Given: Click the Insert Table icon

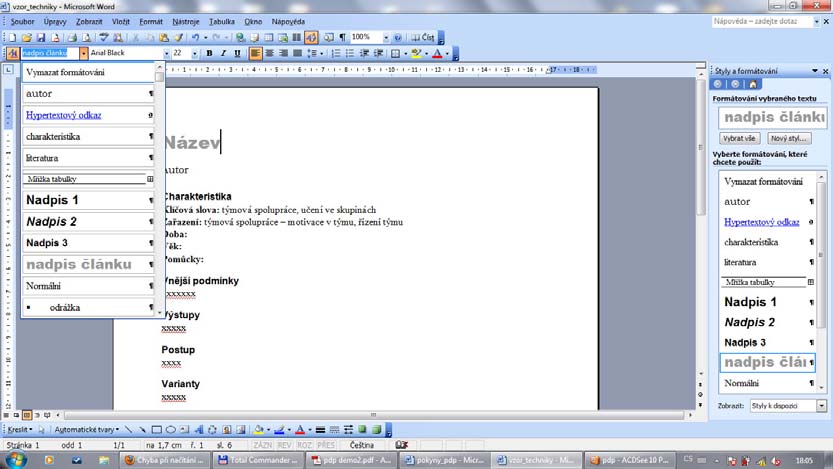Looking at the screenshot, I should [269, 37].
